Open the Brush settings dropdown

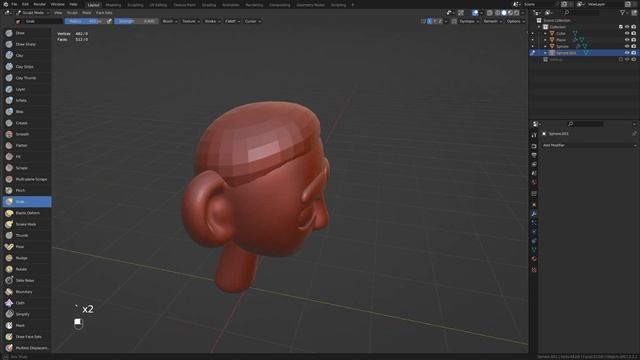point(170,21)
